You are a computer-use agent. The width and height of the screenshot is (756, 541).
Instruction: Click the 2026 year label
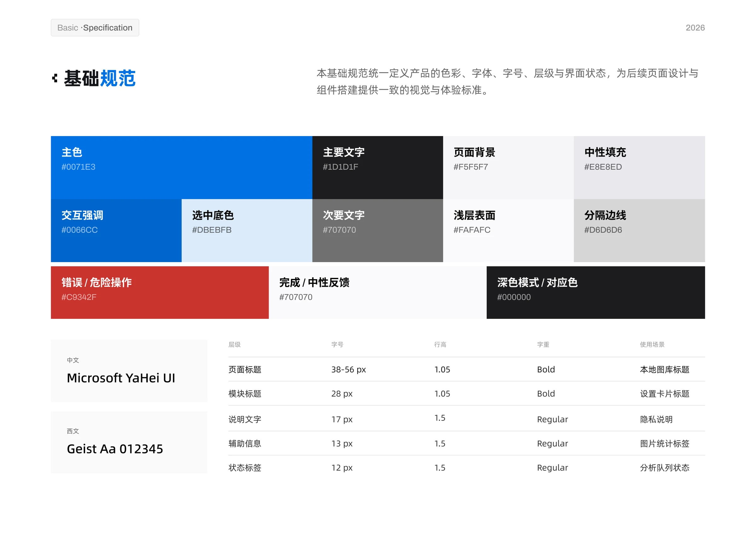coord(695,28)
